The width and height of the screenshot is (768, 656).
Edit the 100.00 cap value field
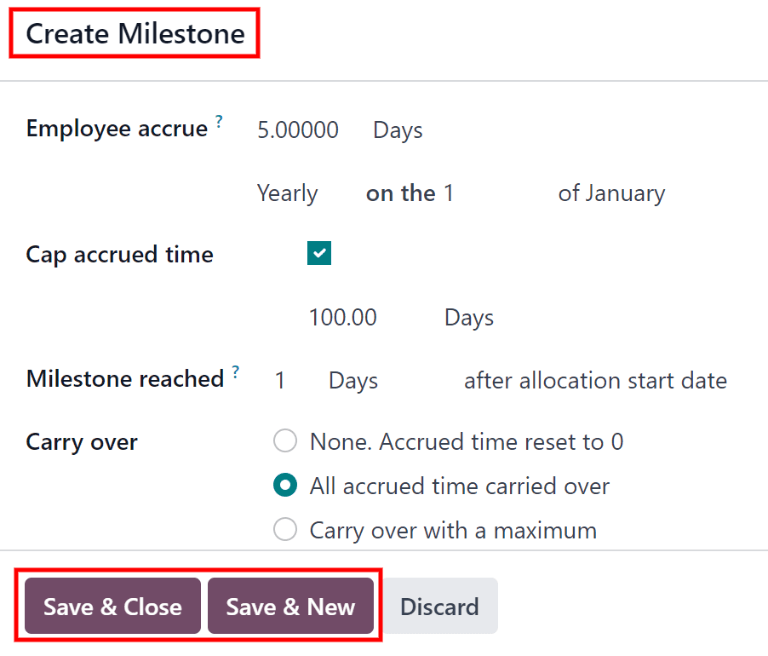pyautogui.click(x=343, y=318)
